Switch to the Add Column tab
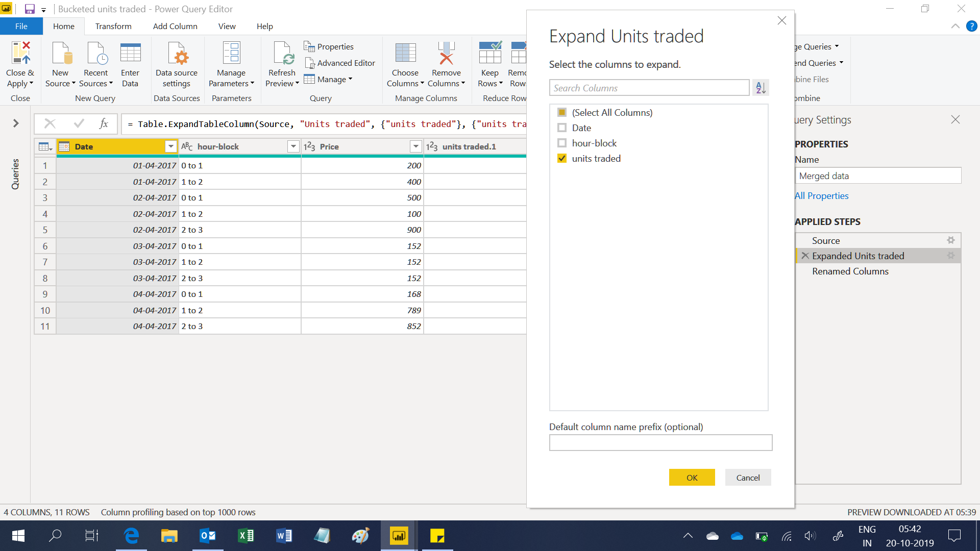This screenshot has height=551, width=980. tap(175, 26)
